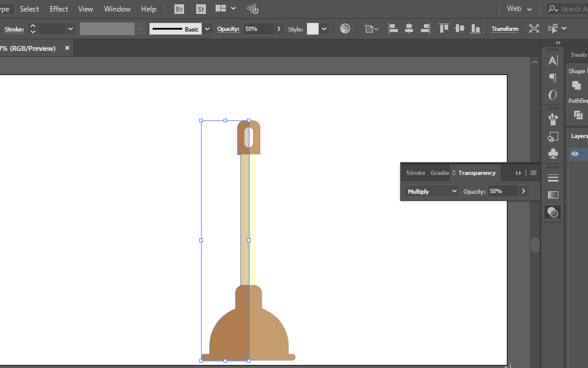Open the Character panel icon
This screenshot has width=588, height=368.
pos(552,61)
